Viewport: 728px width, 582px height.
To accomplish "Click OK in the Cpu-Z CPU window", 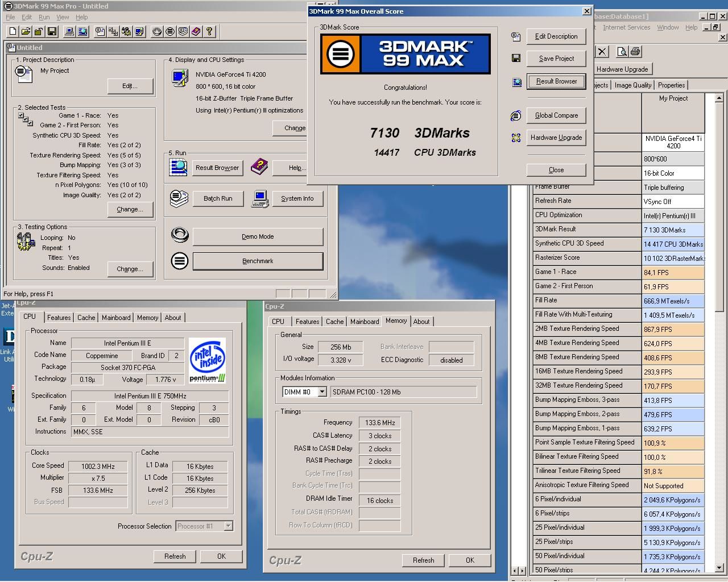I will tap(221, 556).
